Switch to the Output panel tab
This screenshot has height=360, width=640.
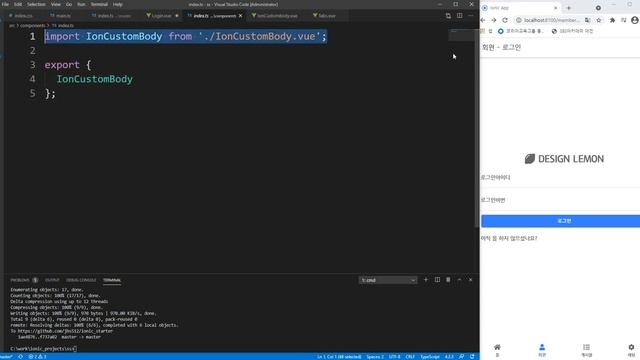pyautogui.click(x=52, y=280)
